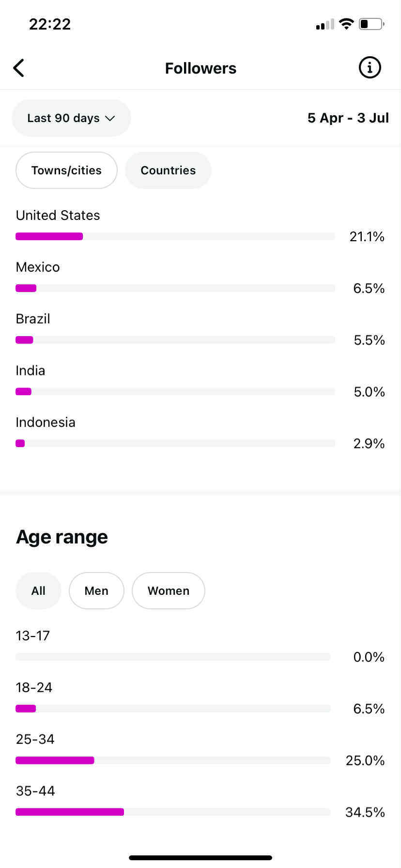
Task: Tap the 35-44 age range bar
Action: click(172, 812)
